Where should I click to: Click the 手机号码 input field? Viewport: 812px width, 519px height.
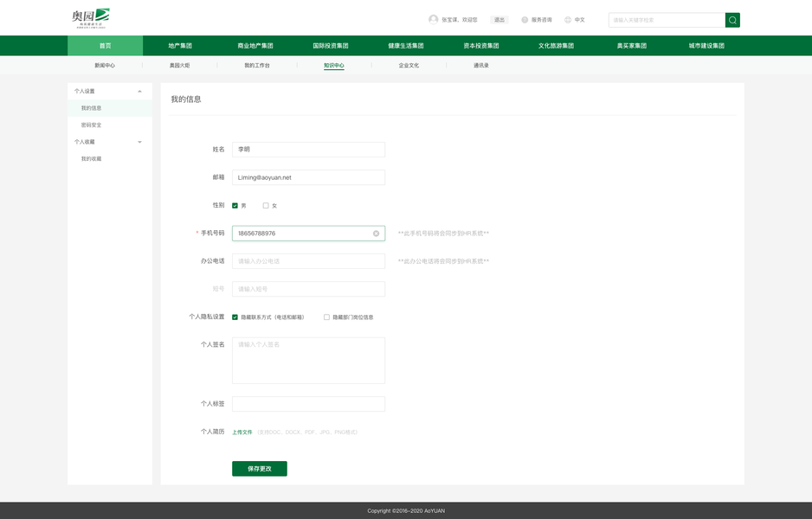pyautogui.click(x=309, y=234)
